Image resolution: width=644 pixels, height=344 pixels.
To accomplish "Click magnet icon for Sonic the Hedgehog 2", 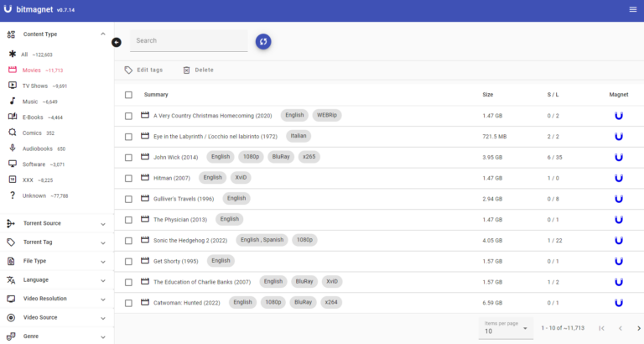I will [x=619, y=241].
